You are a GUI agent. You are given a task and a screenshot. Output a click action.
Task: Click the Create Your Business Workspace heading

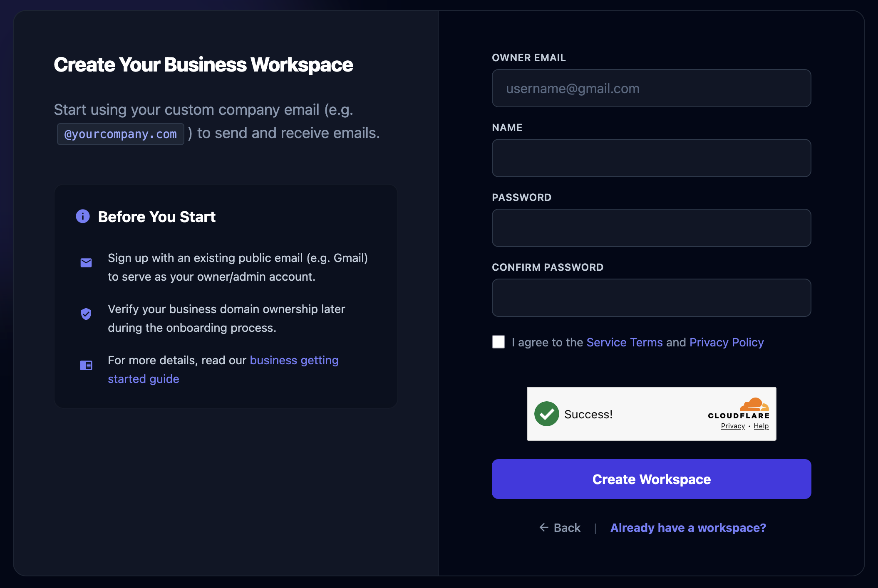pyautogui.click(x=203, y=65)
